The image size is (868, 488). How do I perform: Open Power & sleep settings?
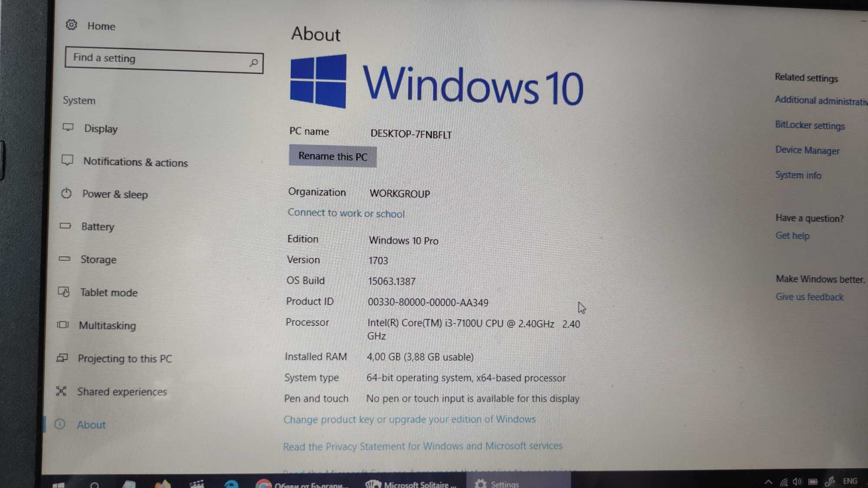(115, 193)
